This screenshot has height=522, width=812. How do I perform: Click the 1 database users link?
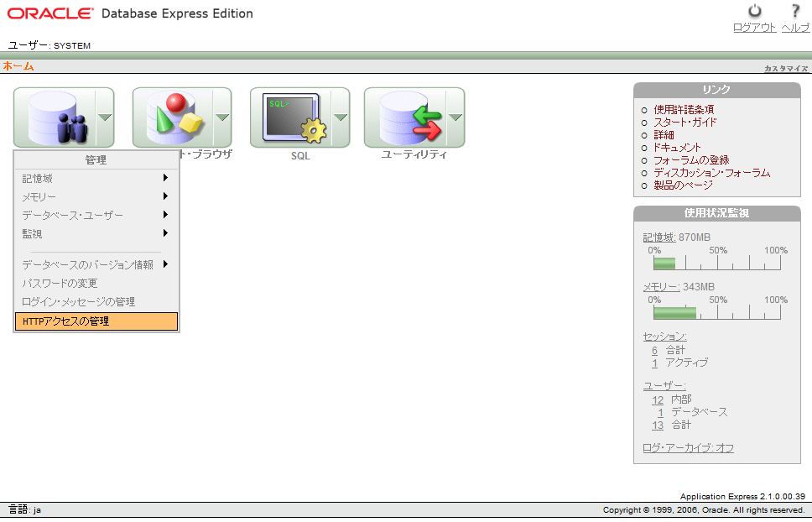tap(660, 412)
